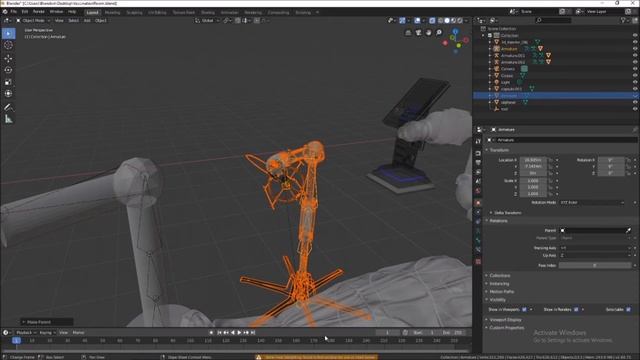Open the outliner filter funnel
This screenshot has width=640, height=360.
tap(623, 20)
